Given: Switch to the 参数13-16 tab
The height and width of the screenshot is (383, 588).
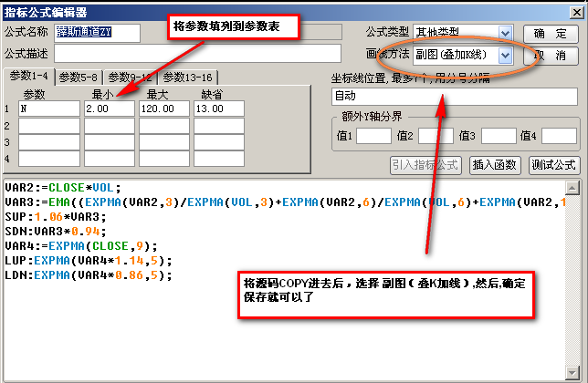Looking at the screenshot, I should click(187, 78).
